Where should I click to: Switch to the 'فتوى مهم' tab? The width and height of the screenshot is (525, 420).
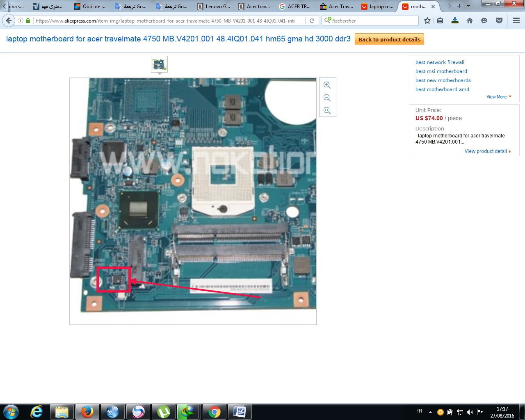[x=49, y=7]
